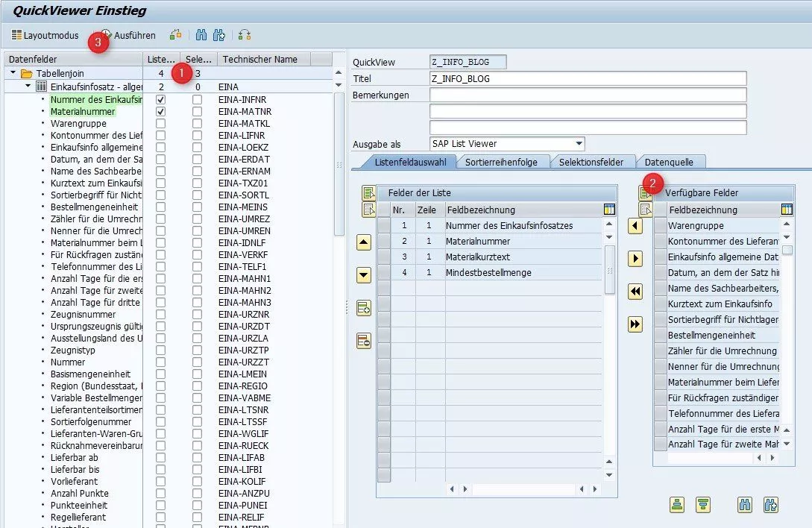Click the first Bemerkungen input field
This screenshot has height=528, width=812.
[x=588, y=95]
